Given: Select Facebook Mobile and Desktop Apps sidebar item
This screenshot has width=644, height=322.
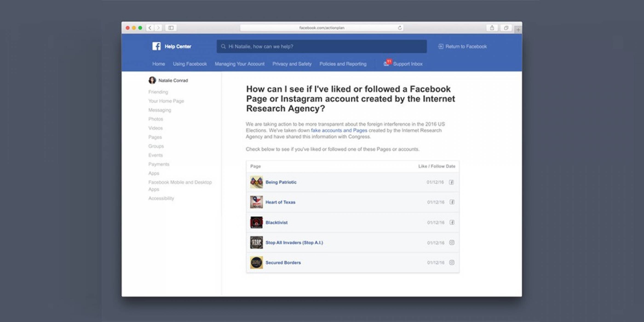Looking at the screenshot, I should 180,186.
